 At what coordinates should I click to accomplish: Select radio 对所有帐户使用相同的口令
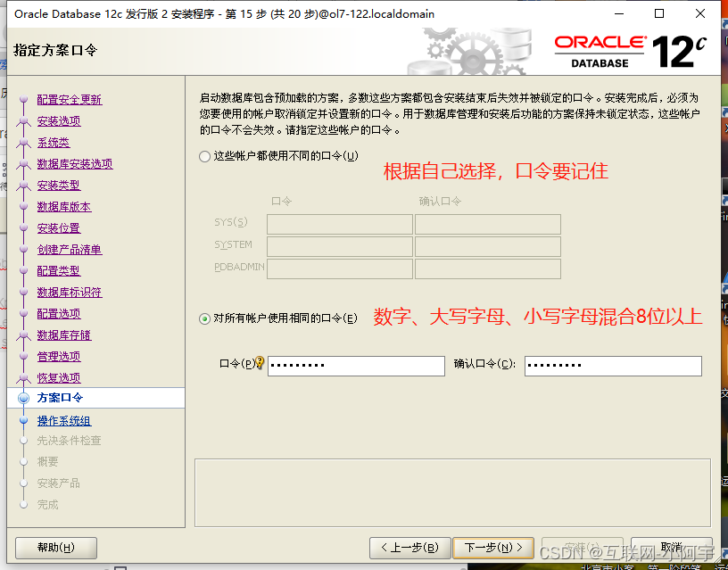(205, 318)
